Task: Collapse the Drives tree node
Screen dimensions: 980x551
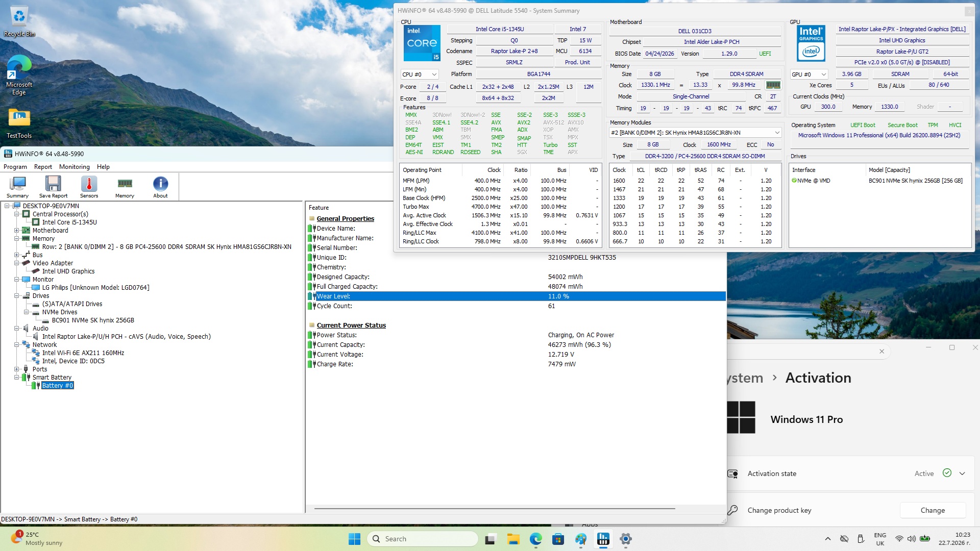Action: pos(17,296)
